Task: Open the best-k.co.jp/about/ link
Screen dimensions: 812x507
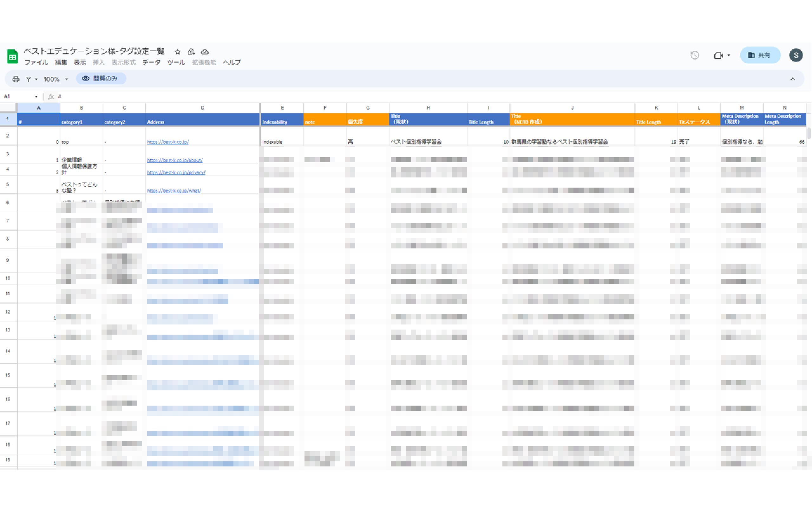Action: click(x=174, y=160)
